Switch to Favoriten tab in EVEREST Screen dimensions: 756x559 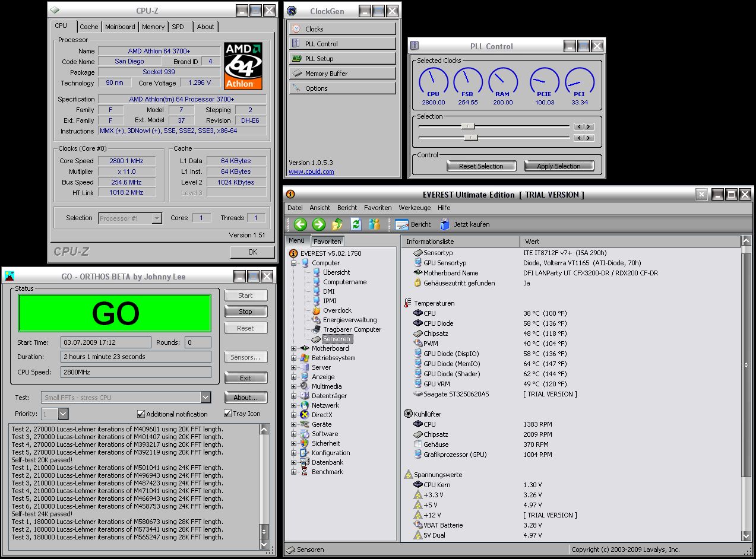coord(327,242)
